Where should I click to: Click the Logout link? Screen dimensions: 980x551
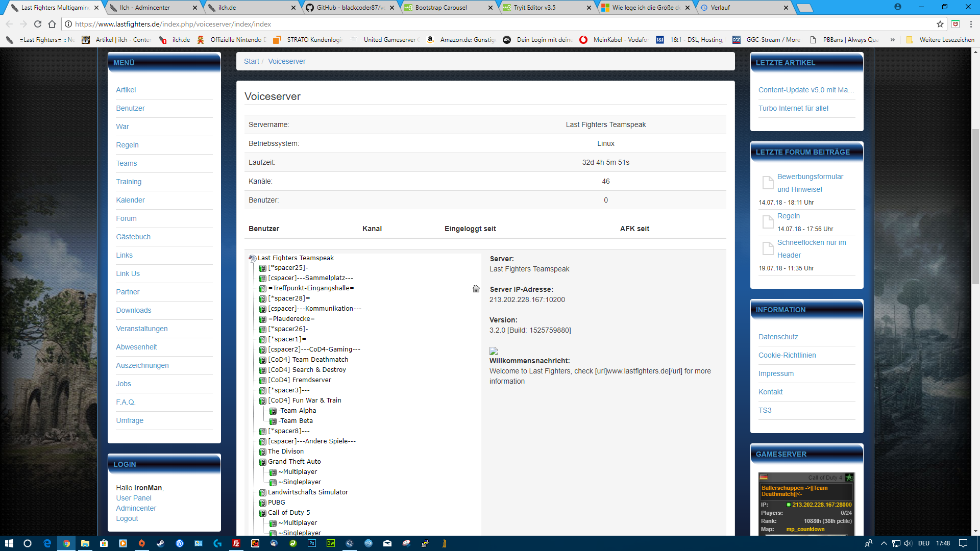[127, 518]
